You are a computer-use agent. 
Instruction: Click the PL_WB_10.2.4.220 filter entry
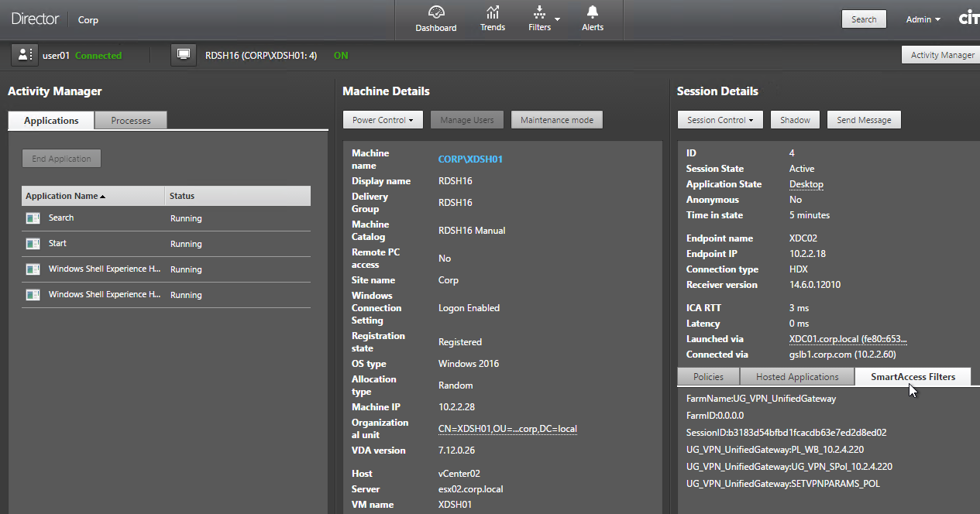click(775, 450)
